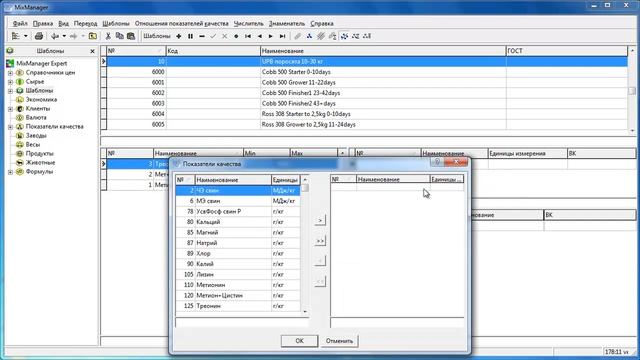Click the last icon on the toolbar
Image resolution: width=640 pixels, height=360 pixels.
pos(367,36)
